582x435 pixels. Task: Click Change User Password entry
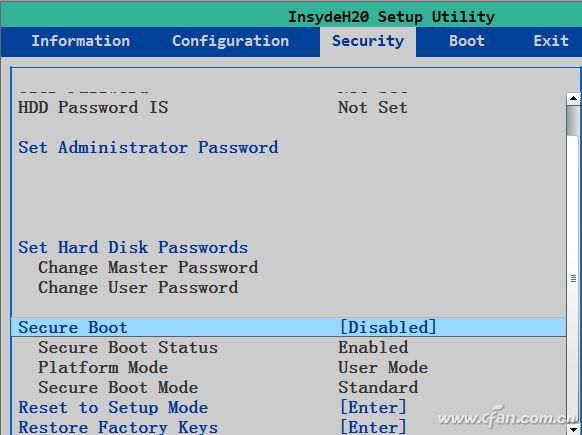pyautogui.click(x=138, y=288)
